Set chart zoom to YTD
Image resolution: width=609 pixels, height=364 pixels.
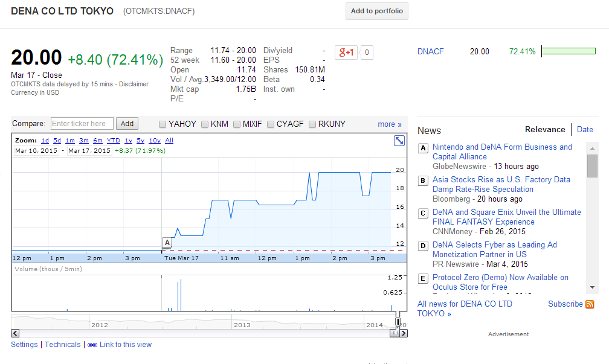click(x=114, y=141)
